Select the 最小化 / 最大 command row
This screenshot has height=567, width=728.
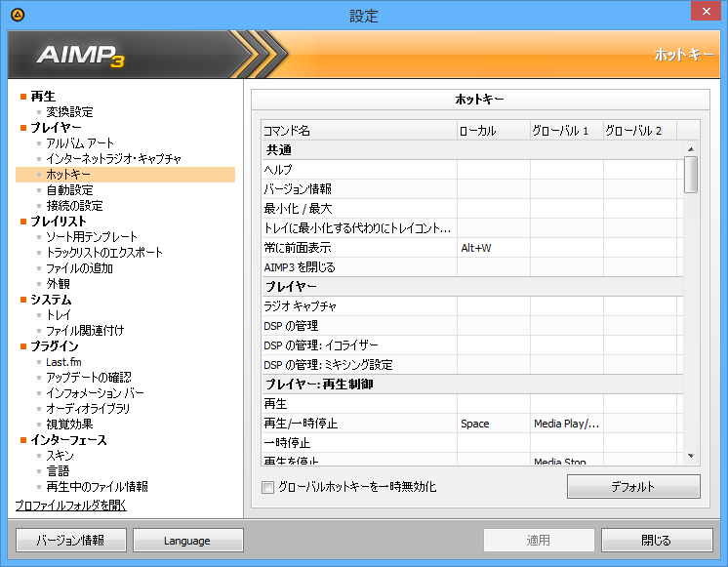[472, 209]
